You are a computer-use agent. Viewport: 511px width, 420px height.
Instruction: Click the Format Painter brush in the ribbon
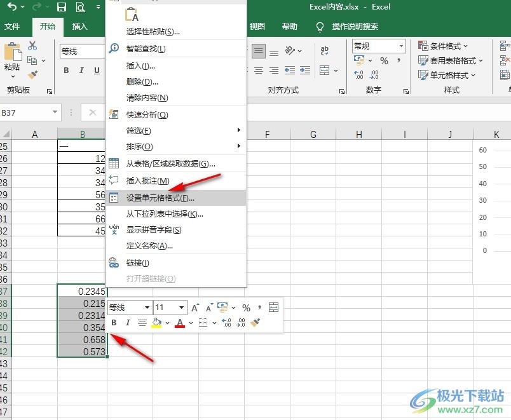click(32, 75)
